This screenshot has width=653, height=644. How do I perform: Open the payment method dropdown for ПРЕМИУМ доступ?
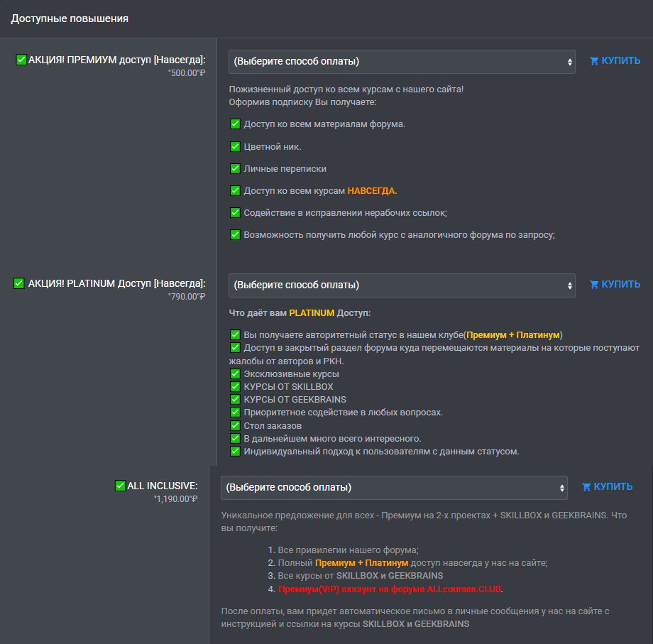click(x=402, y=62)
